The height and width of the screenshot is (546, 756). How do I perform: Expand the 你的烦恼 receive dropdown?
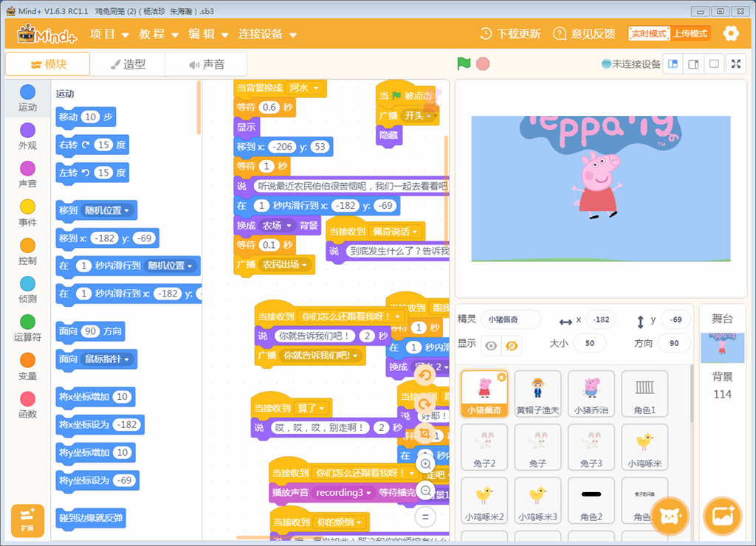coord(340,522)
